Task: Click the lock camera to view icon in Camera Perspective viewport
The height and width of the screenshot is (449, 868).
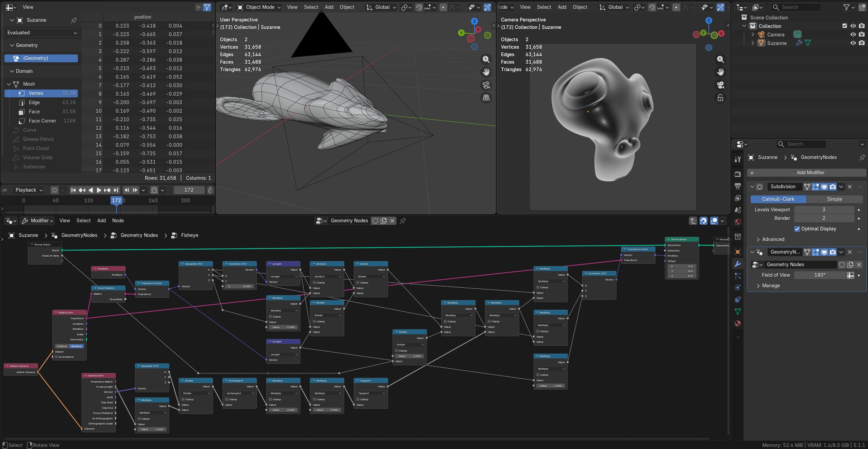Action: click(720, 98)
